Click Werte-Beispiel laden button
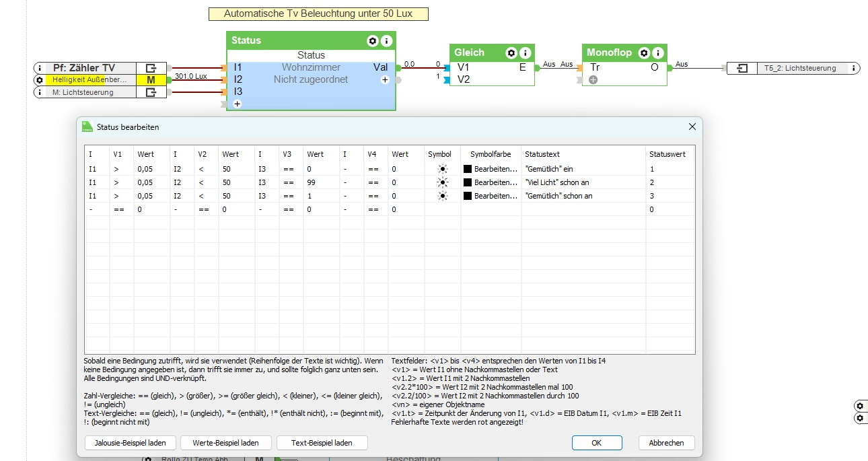 point(226,443)
